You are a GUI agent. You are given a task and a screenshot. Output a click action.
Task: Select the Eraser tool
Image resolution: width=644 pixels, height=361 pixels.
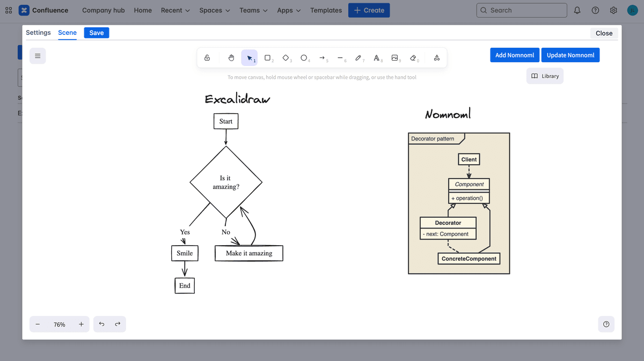click(x=413, y=58)
